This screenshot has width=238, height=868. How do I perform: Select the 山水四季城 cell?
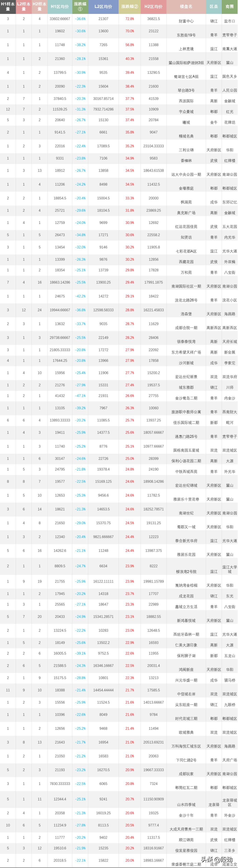click(x=186, y=805)
